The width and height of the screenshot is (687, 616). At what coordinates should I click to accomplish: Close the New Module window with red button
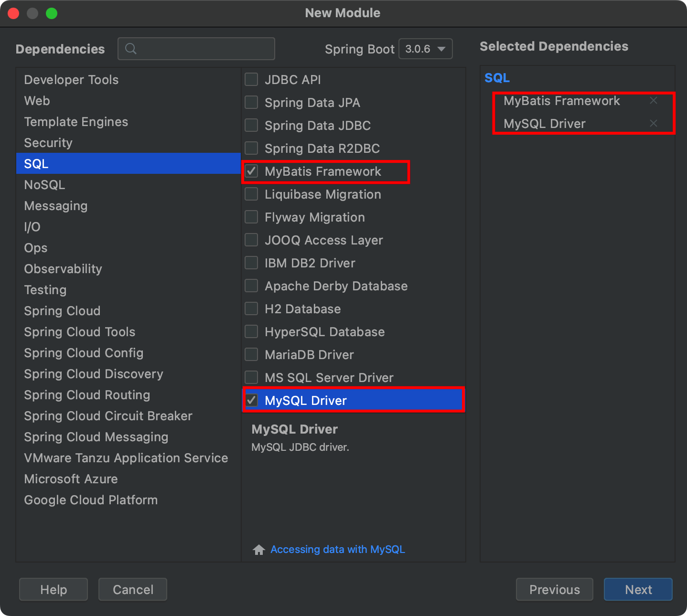pos(13,13)
